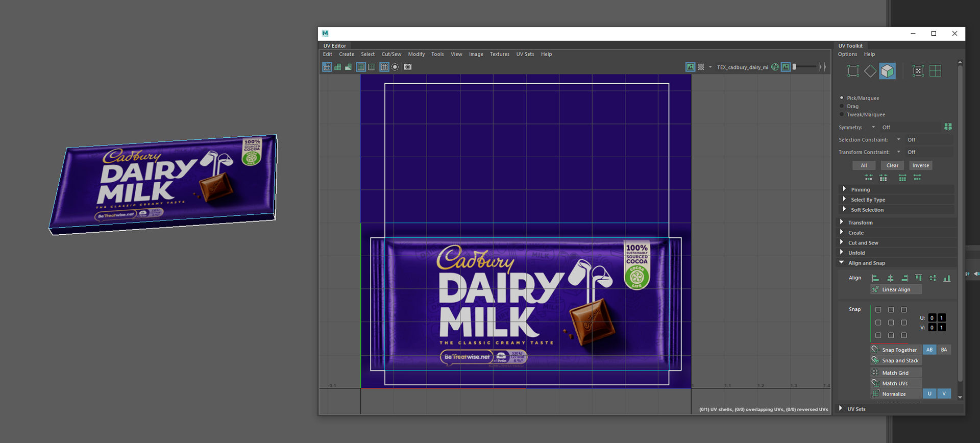Open the Transform Constraint dropdown
The width and height of the screenshot is (980, 443).
pos(899,152)
